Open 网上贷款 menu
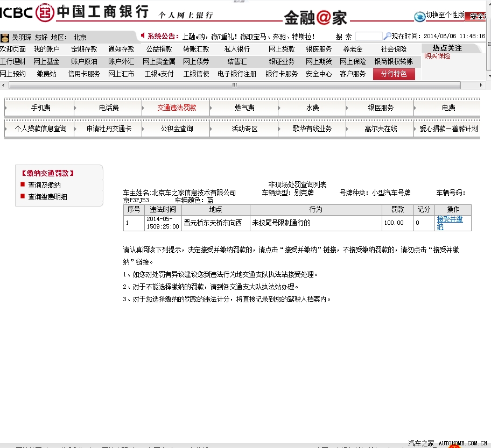Image resolution: width=491 pixels, height=448 pixels. (x=282, y=49)
